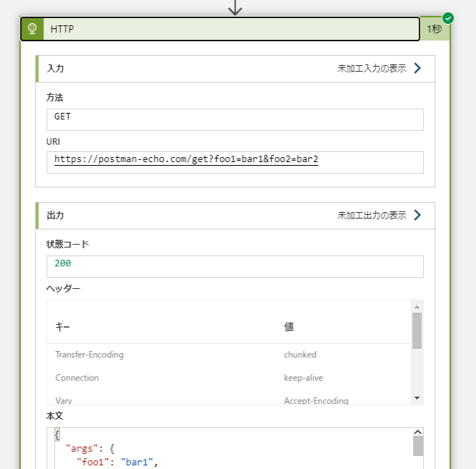The width and height of the screenshot is (476, 469).
Task: Click chevron beside 未加工出力の表示
Action: point(417,215)
